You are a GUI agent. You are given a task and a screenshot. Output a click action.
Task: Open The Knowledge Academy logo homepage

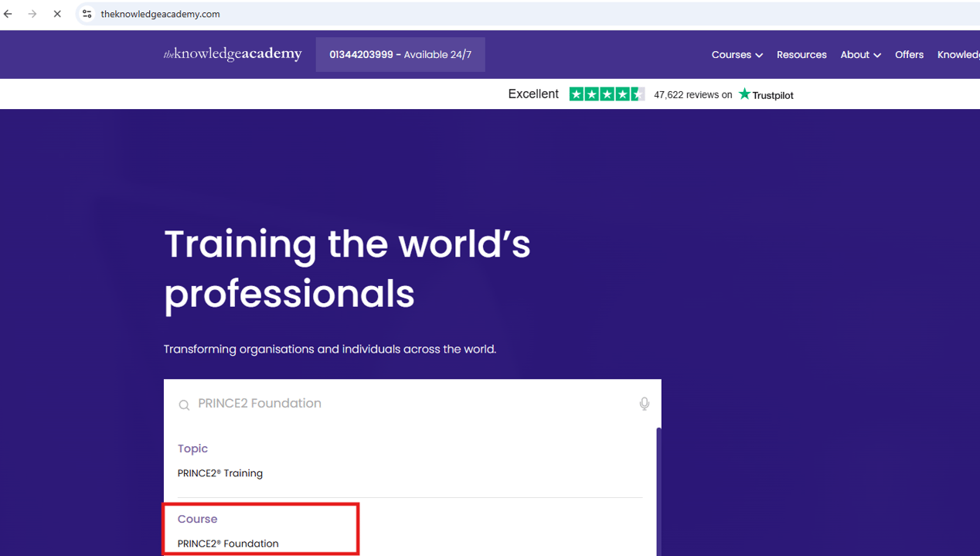coord(233,54)
